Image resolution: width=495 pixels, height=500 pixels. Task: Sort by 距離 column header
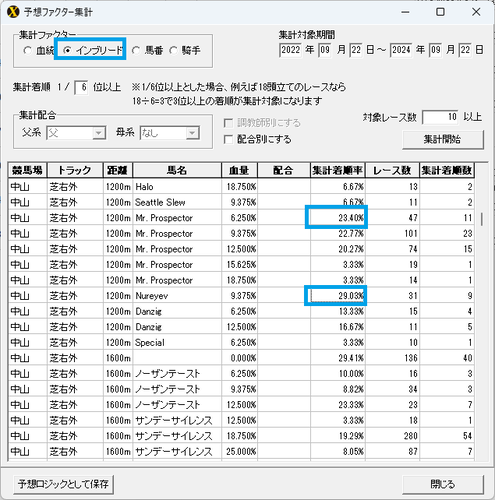118,171
